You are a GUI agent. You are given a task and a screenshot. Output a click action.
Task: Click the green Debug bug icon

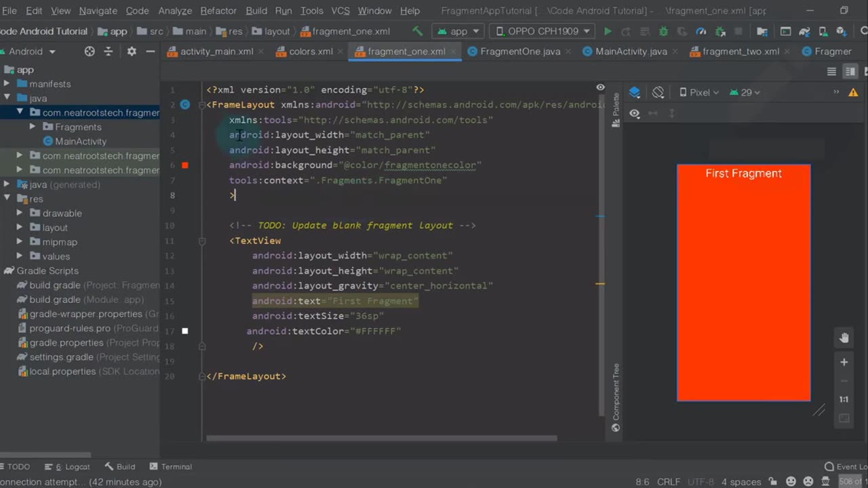pyautogui.click(x=663, y=31)
